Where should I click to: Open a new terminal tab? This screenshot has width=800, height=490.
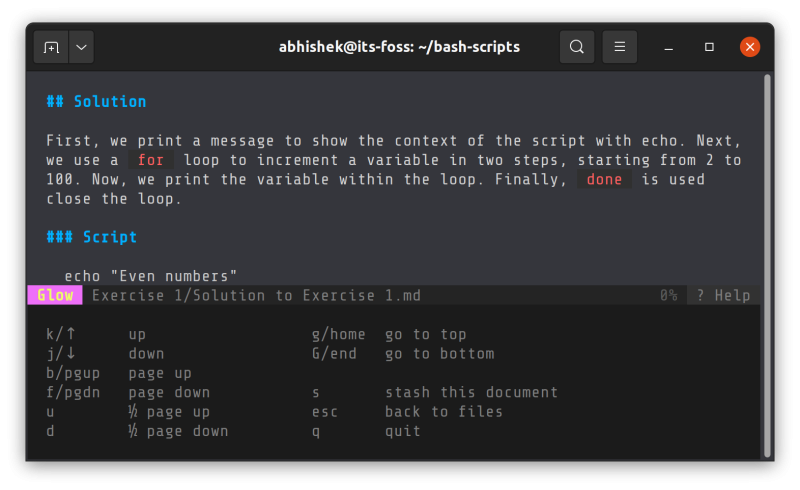[x=51, y=47]
